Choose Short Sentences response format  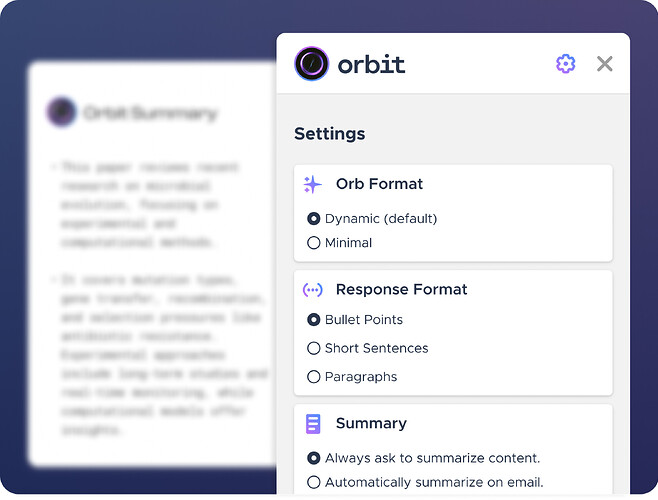tap(313, 348)
